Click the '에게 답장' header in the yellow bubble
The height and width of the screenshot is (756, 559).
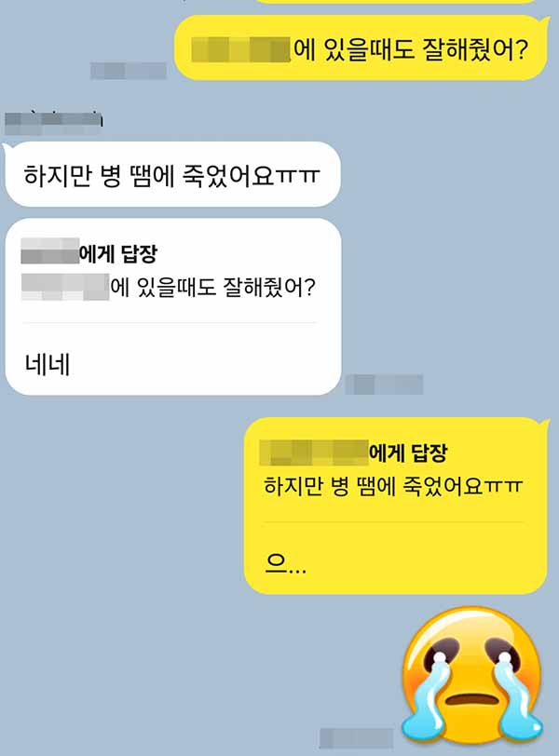click(408, 452)
